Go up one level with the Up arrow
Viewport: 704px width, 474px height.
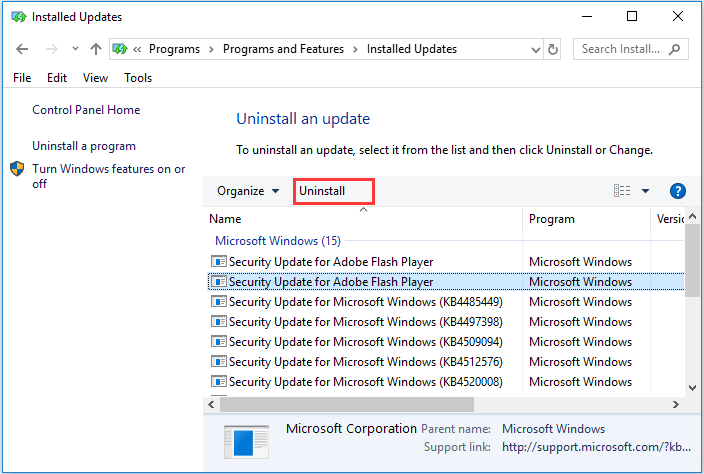point(96,49)
